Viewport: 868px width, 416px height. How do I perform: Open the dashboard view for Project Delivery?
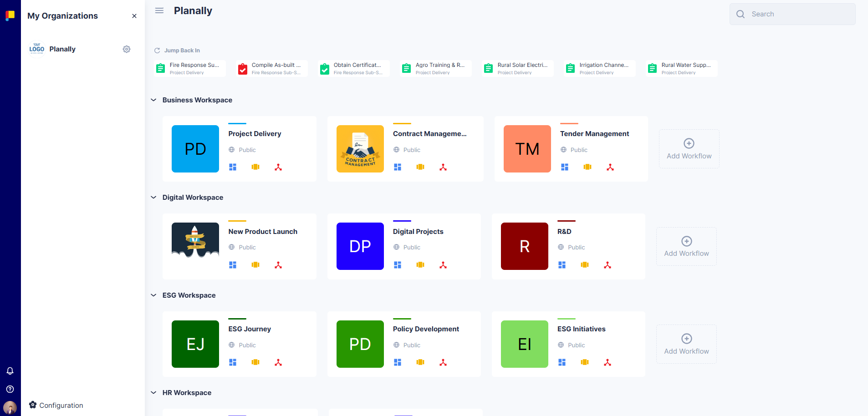point(233,167)
